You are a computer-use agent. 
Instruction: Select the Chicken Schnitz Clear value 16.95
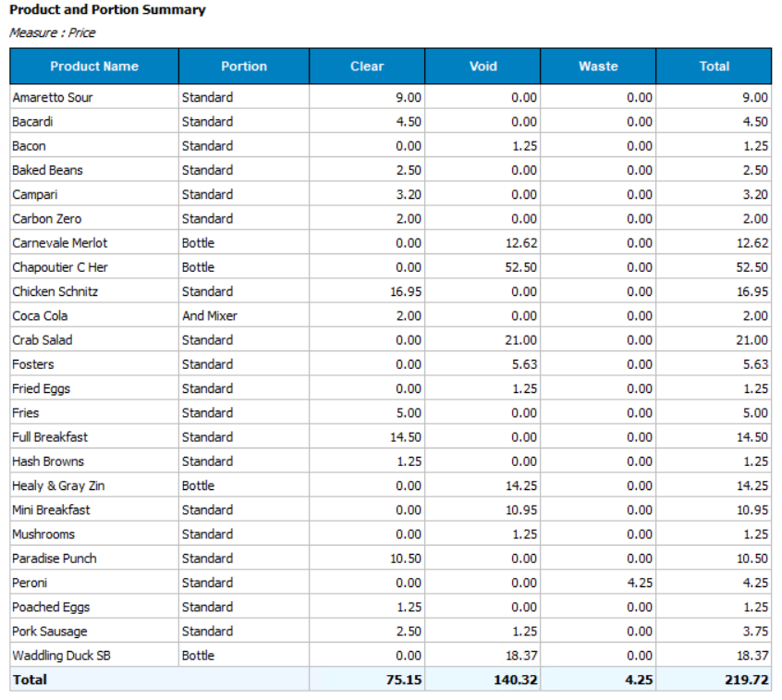click(407, 291)
